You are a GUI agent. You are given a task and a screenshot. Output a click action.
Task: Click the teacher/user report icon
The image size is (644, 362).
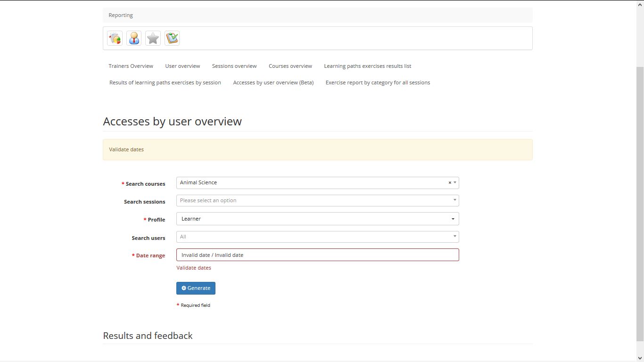click(x=134, y=38)
